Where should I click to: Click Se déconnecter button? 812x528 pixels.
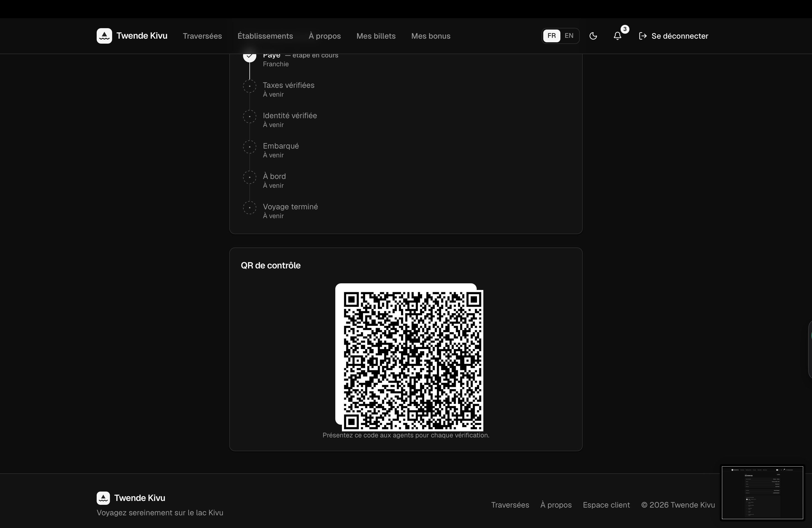(x=673, y=36)
